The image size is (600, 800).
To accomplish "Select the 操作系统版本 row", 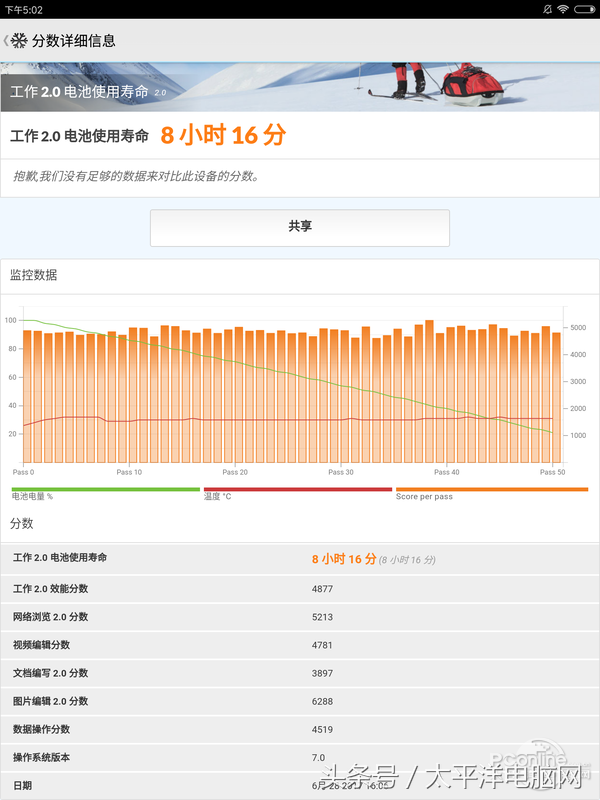I will [299, 757].
